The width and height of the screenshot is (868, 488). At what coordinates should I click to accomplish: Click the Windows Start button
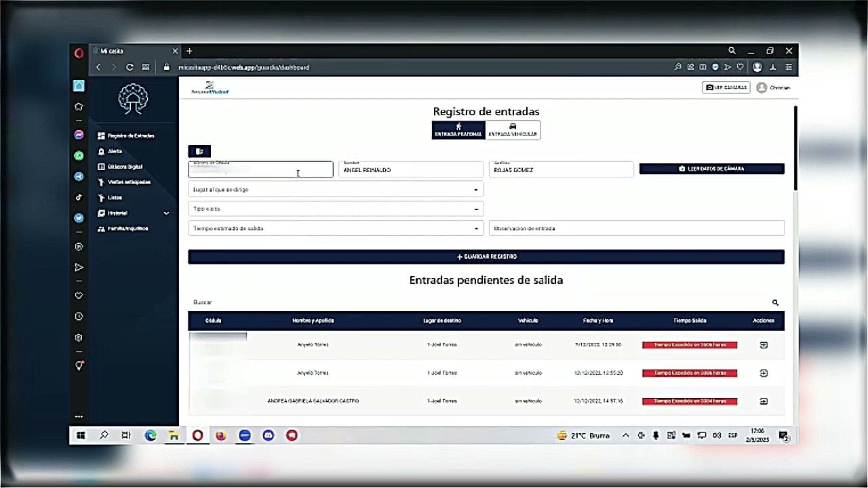coord(81,436)
